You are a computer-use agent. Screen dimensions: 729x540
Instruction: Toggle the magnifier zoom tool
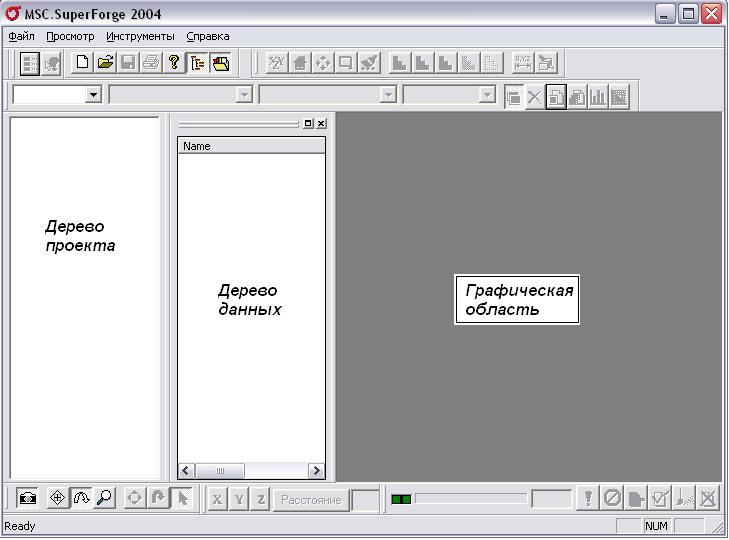tap(104, 499)
